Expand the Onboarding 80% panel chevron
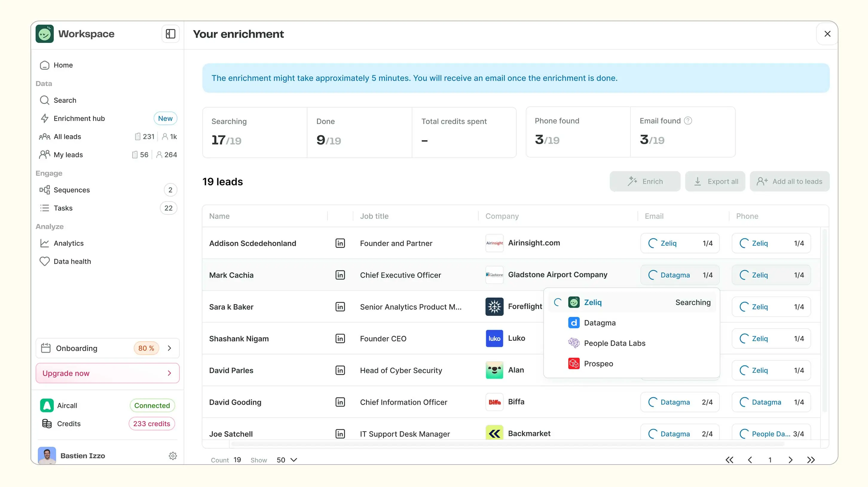 pyautogui.click(x=169, y=348)
